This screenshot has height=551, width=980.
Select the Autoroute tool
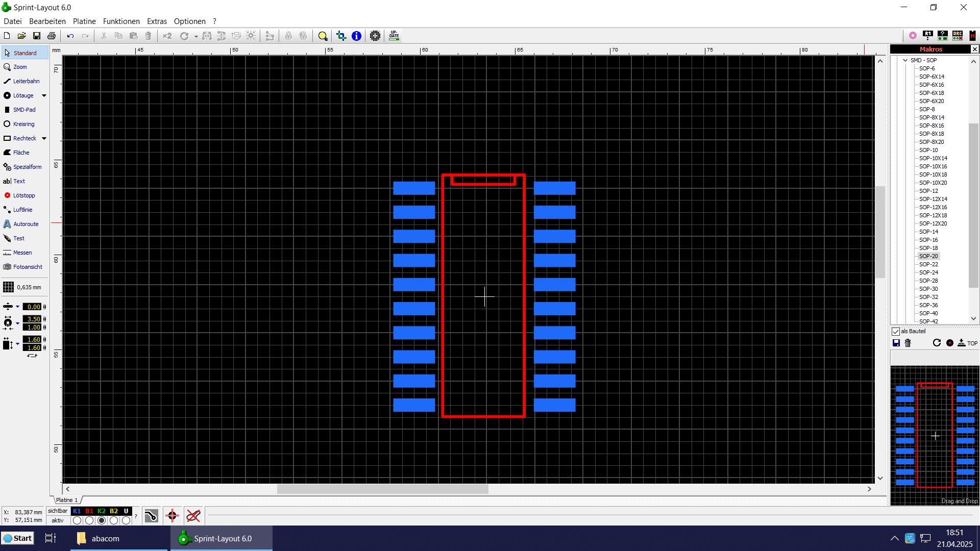point(25,224)
